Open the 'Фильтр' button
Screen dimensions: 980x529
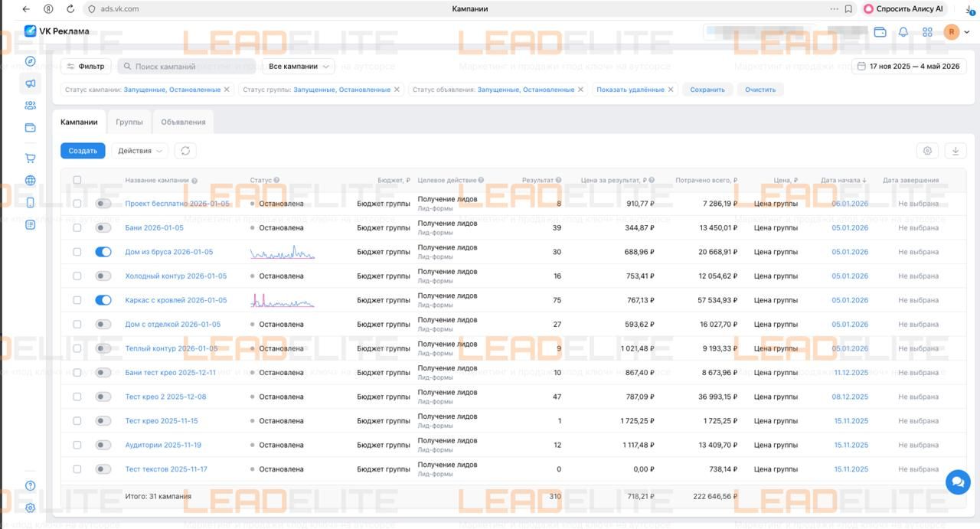(x=87, y=67)
